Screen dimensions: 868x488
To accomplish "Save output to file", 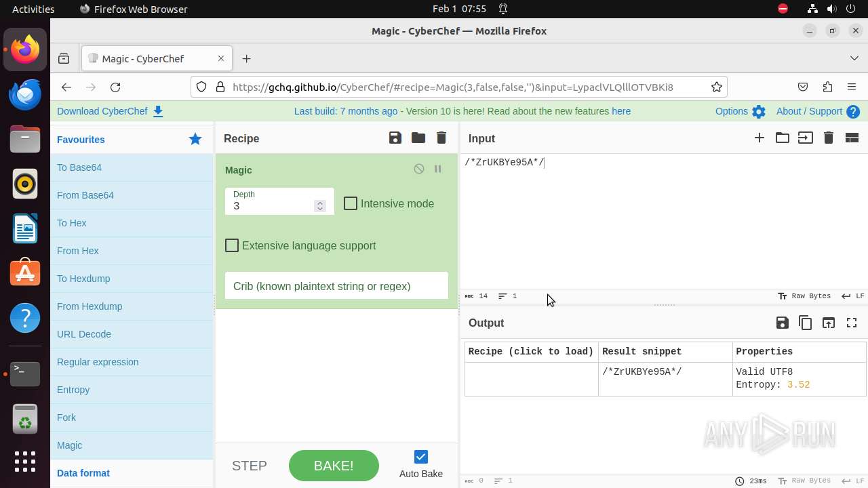I will (783, 323).
